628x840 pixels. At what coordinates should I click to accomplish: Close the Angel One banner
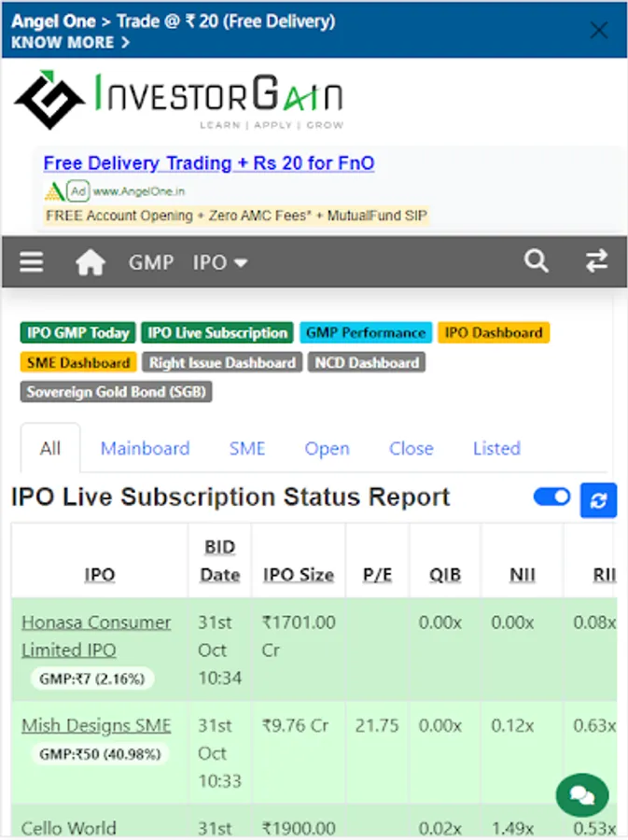click(598, 30)
